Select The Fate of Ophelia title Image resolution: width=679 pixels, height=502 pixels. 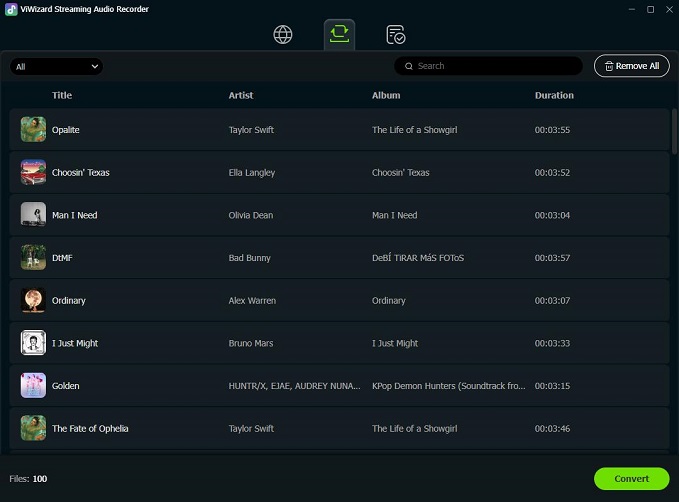tap(90, 428)
